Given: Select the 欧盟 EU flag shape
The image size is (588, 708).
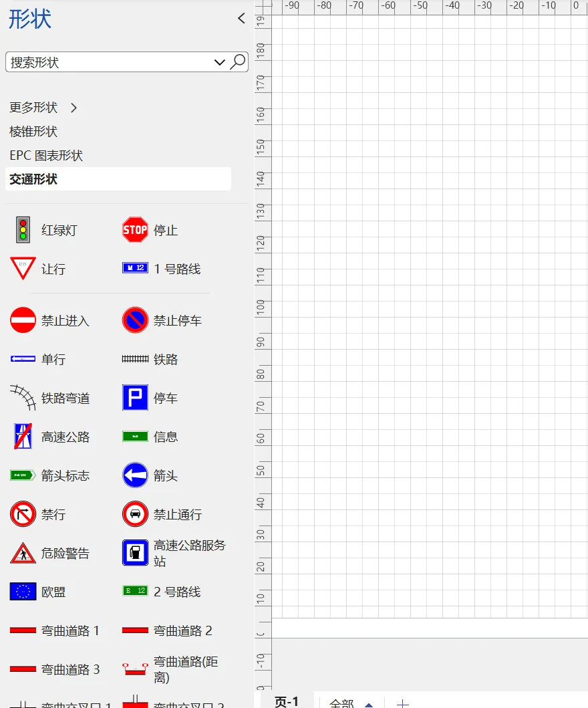Looking at the screenshot, I should [x=22, y=591].
